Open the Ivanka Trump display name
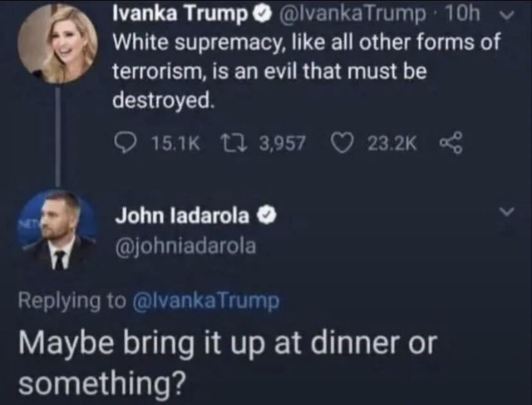 180,14
